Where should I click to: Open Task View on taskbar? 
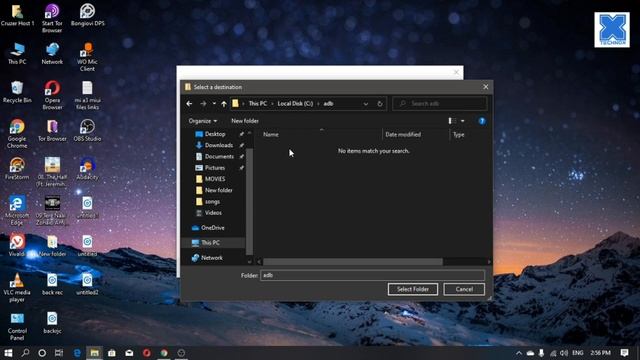pyautogui.click(x=59, y=353)
